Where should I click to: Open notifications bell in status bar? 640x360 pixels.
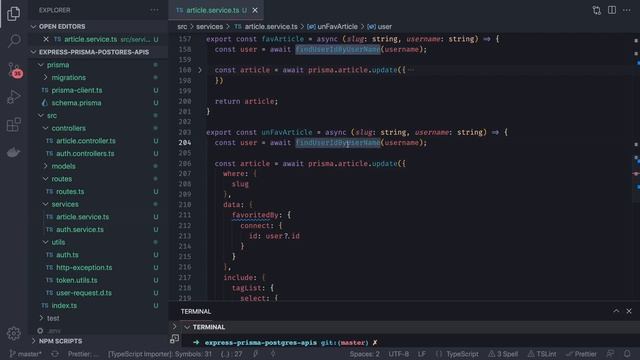pos(627,354)
